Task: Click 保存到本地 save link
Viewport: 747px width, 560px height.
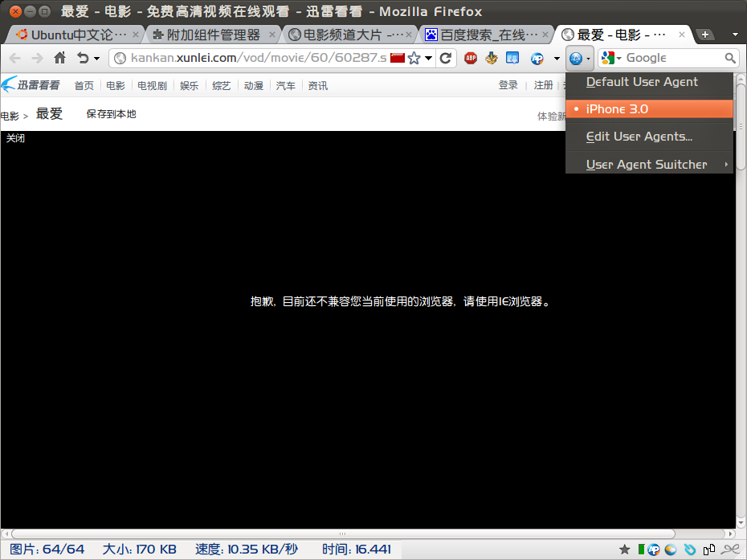Action: pos(111,114)
